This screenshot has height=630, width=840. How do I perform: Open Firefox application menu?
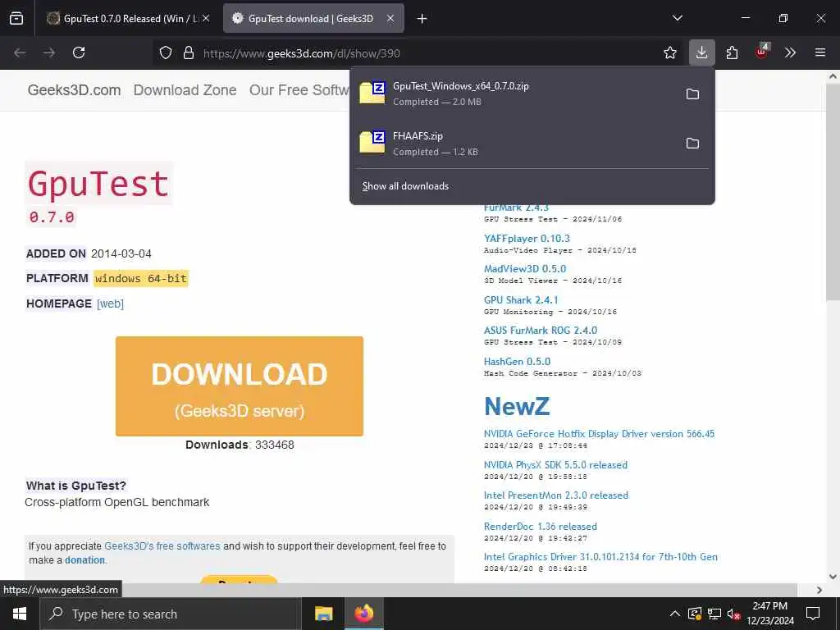(x=819, y=52)
